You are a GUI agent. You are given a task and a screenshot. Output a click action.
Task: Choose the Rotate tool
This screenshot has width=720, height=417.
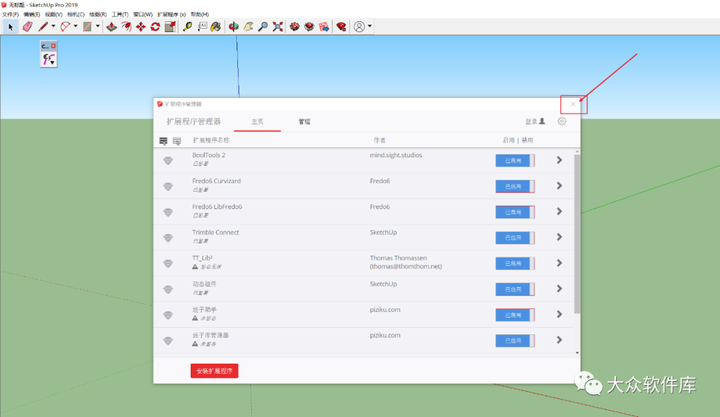pos(155,27)
